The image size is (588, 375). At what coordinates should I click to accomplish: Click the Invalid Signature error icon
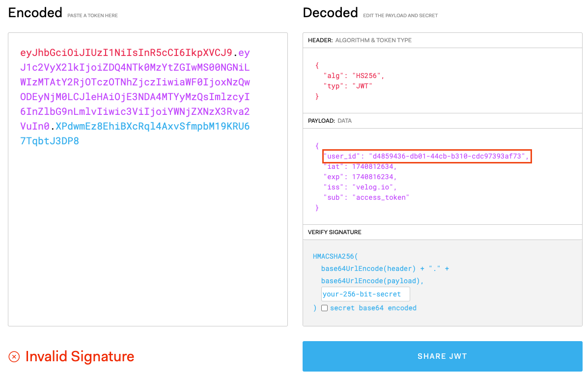pyautogui.click(x=14, y=357)
